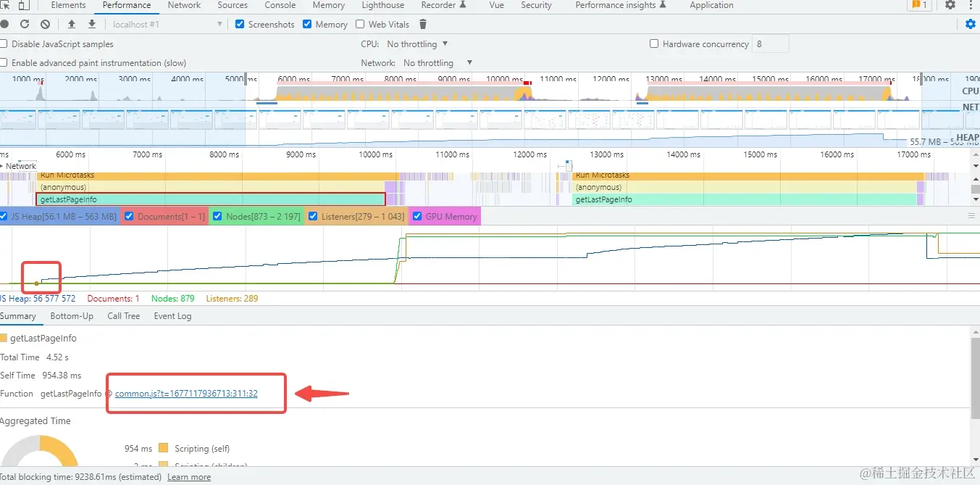Clear the performance recording

coord(45,24)
